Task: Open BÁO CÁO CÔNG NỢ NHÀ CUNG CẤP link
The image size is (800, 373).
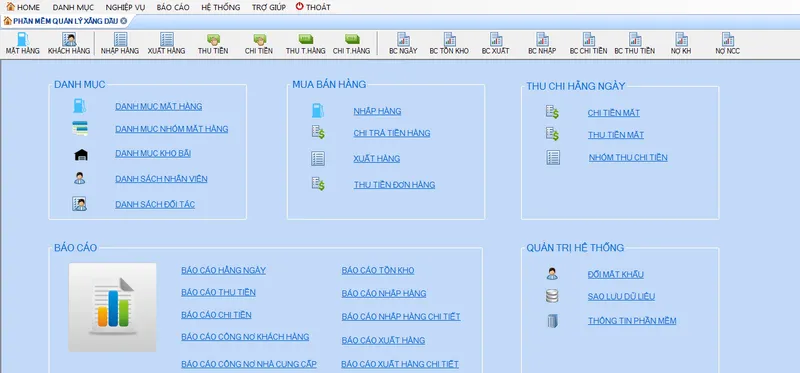Action: coord(249,364)
